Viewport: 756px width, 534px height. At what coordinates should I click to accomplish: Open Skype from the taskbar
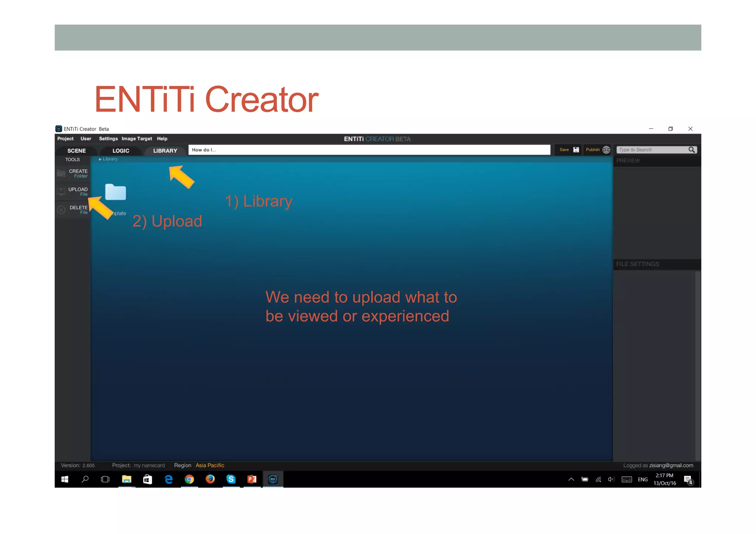231,479
